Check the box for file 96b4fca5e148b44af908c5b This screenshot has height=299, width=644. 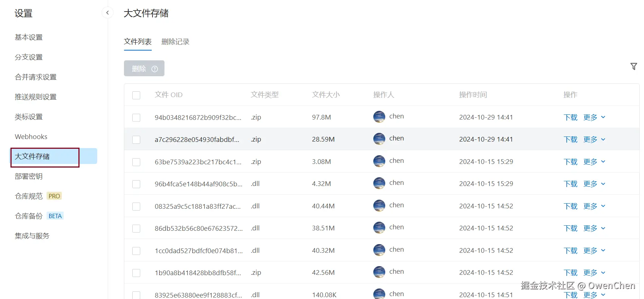[x=136, y=184]
